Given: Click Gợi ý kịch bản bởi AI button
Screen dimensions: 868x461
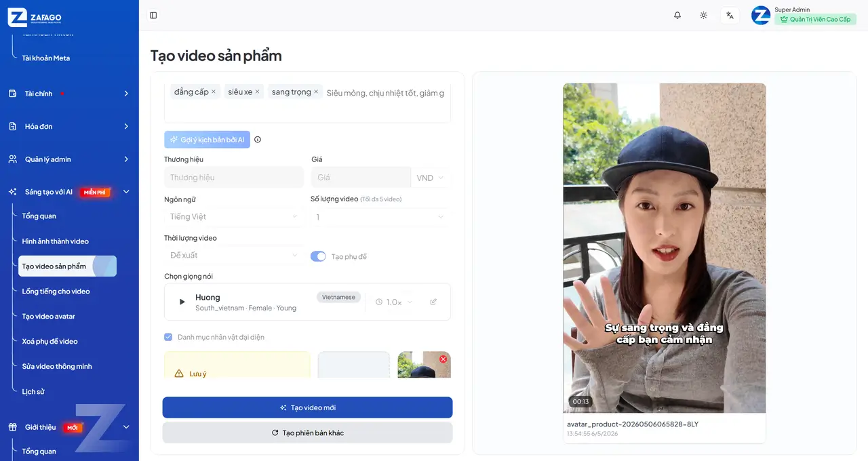Looking at the screenshot, I should [x=207, y=140].
